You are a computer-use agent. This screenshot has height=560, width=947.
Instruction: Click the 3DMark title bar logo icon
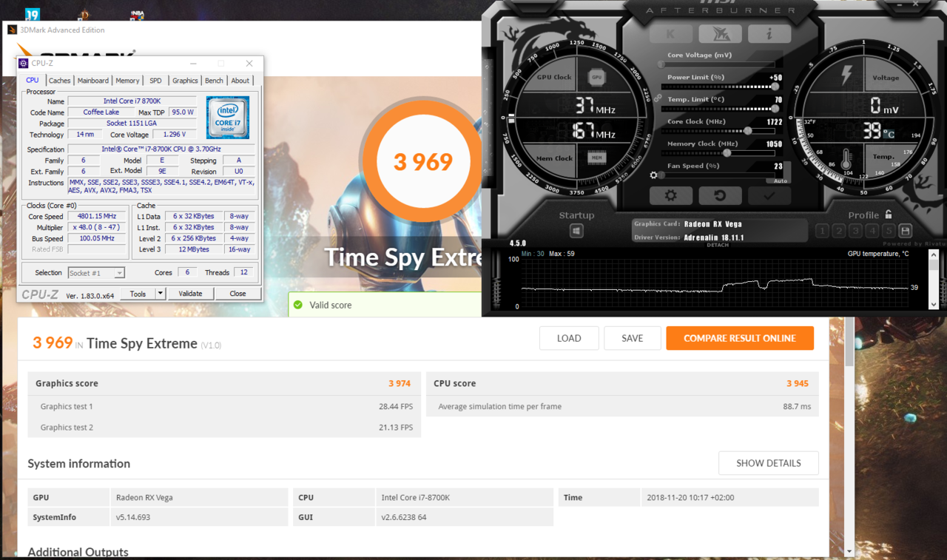[x=12, y=30]
